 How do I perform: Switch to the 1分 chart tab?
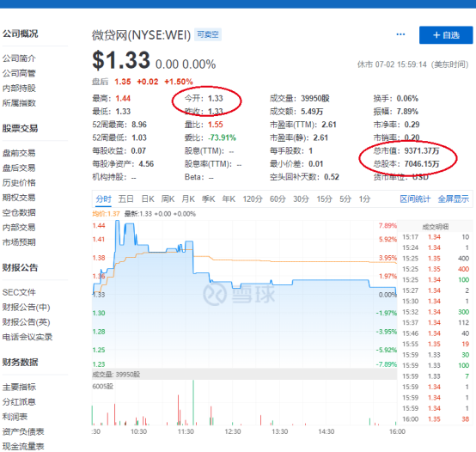[x=364, y=199]
